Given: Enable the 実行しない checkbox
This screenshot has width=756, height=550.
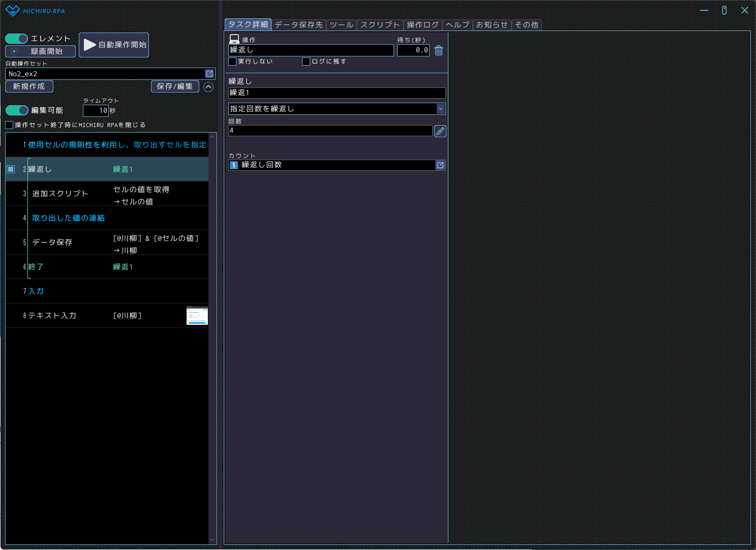Looking at the screenshot, I should [x=233, y=62].
